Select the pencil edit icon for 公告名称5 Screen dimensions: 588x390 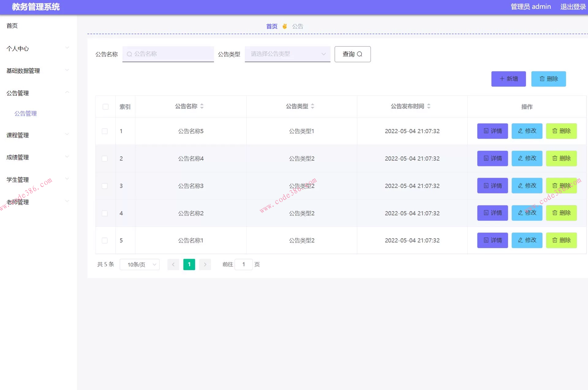520,131
